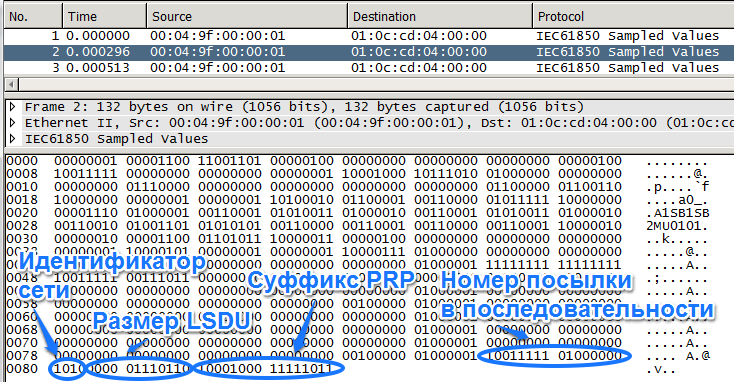Select the Ethernet II details line
The image size is (734, 382).
(x=379, y=123)
